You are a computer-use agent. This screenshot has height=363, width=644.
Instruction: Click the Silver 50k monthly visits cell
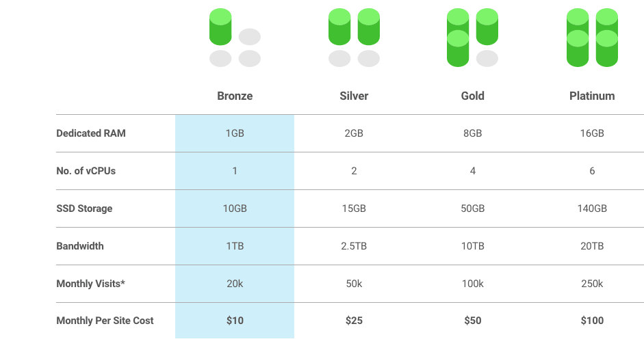tap(354, 284)
